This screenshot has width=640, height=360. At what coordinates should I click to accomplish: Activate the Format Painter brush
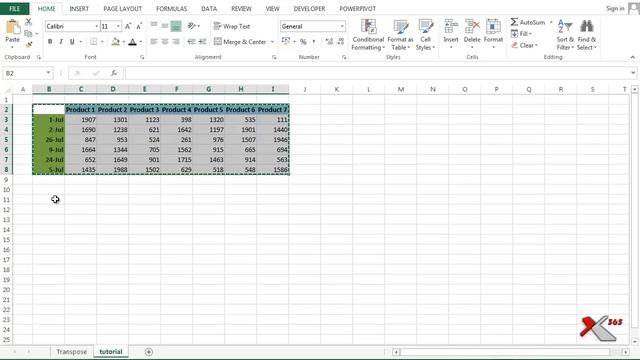pos(29,44)
